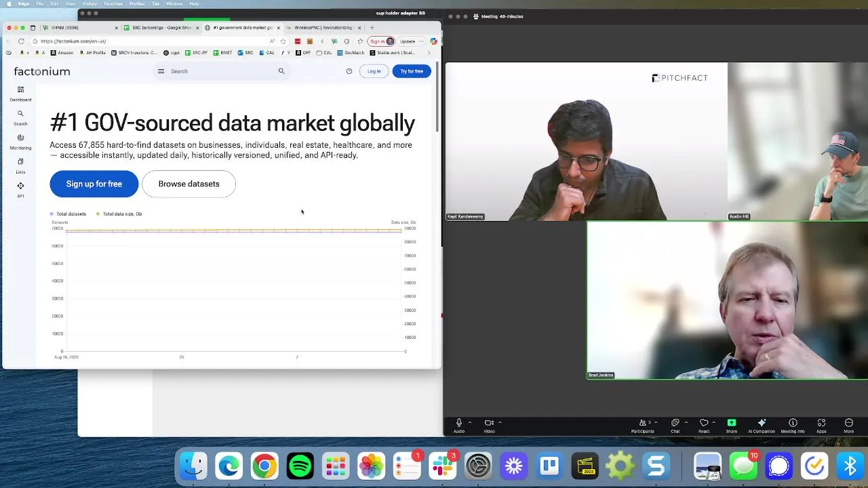Open Messages from the Dock
This screenshot has height=488, width=868.
pyautogui.click(x=743, y=466)
